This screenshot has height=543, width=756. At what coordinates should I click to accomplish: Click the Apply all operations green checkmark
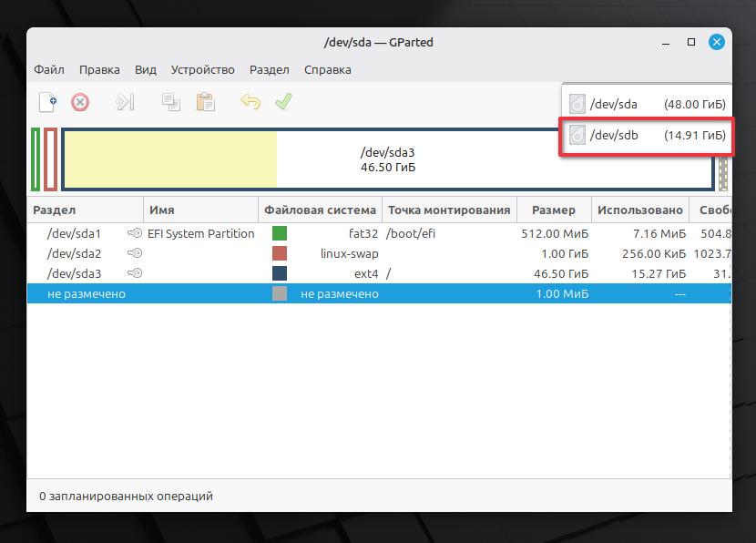pyautogui.click(x=283, y=101)
